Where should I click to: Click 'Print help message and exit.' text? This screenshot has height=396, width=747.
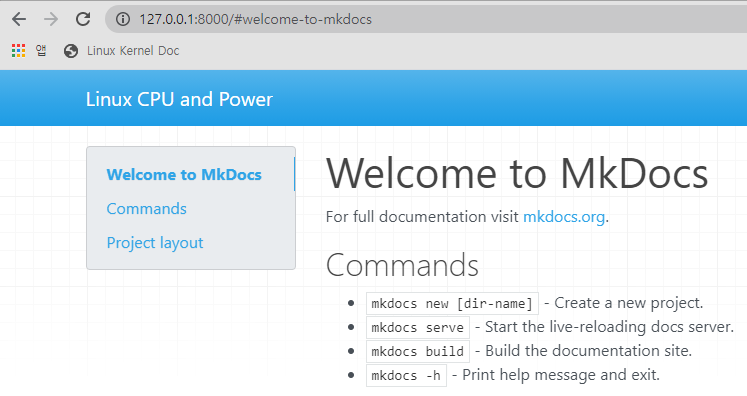tap(561, 375)
